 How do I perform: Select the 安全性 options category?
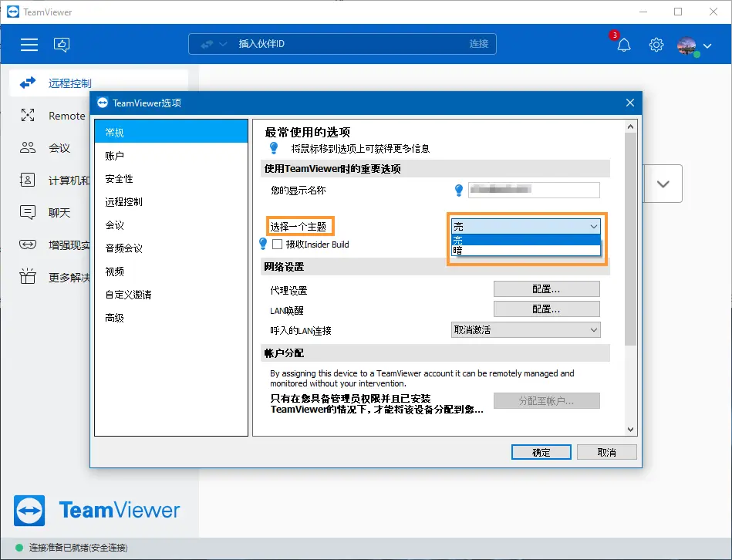pyautogui.click(x=171, y=179)
